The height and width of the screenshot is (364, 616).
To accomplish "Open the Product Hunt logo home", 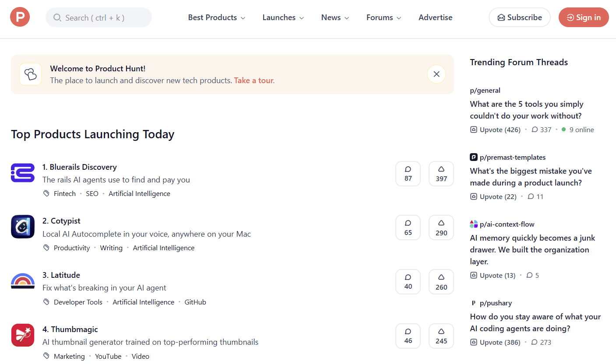I will (x=20, y=17).
